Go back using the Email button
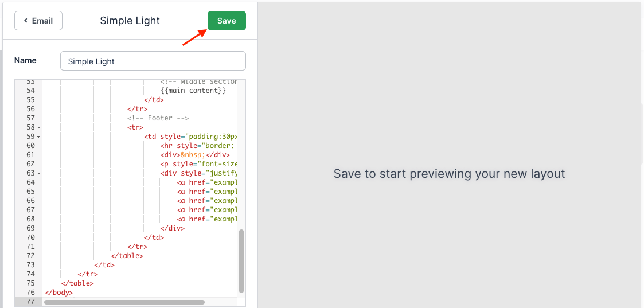Image resolution: width=644 pixels, height=308 pixels. tap(38, 21)
